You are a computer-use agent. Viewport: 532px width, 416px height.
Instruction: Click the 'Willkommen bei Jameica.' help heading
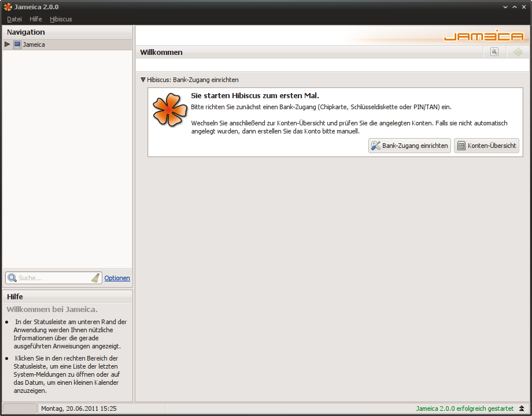(x=52, y=309)
